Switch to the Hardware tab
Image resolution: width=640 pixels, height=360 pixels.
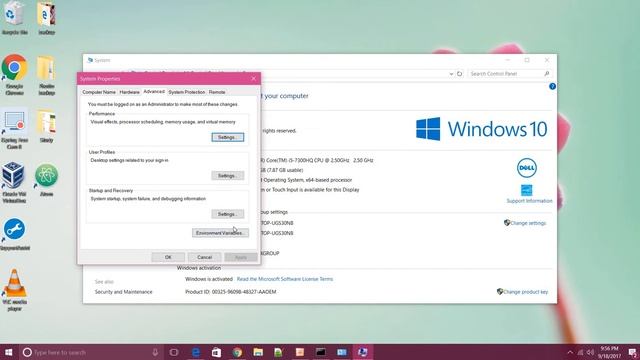[x=129, y=92]
